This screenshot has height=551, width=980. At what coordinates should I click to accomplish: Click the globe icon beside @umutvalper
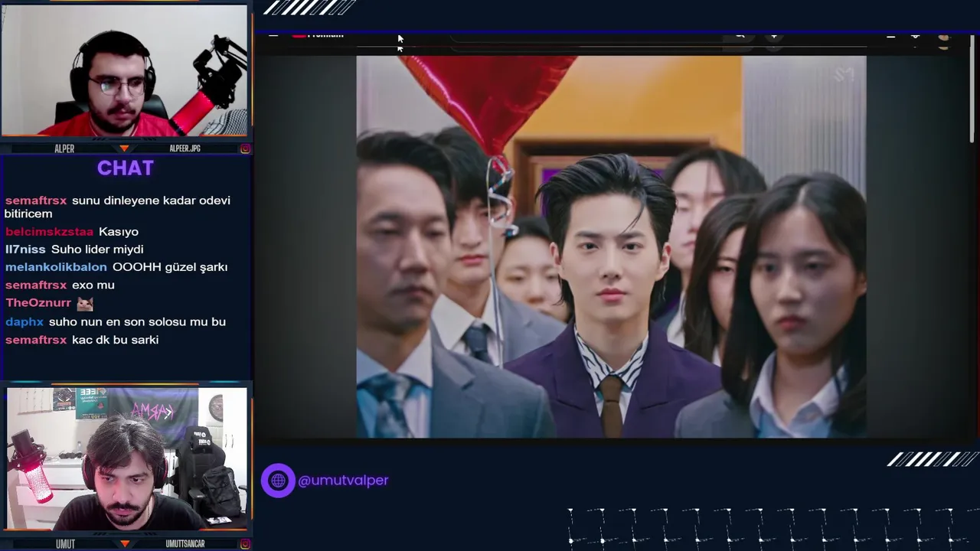point(278,481)
